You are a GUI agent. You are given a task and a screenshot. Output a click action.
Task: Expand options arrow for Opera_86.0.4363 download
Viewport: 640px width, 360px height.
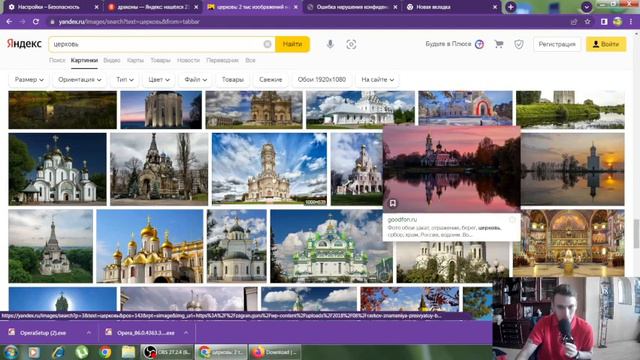point(186,333)
